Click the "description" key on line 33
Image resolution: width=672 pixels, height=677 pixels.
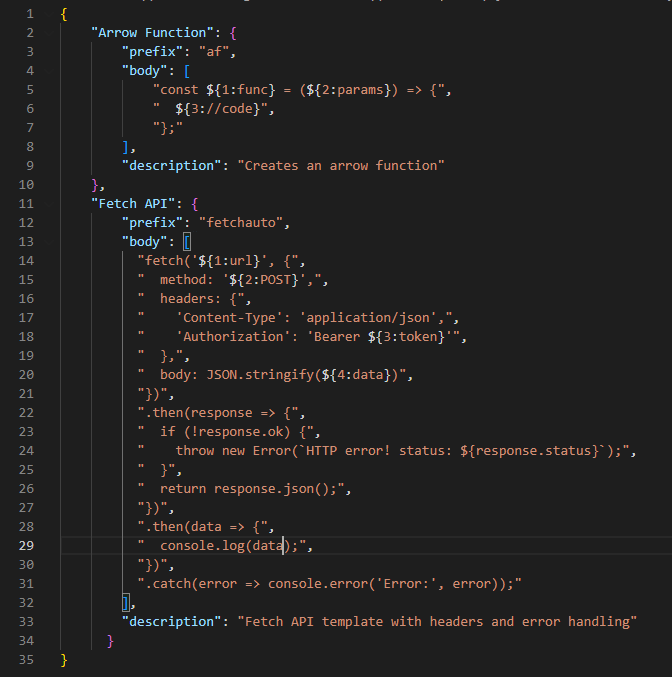(x=171, y=622)
